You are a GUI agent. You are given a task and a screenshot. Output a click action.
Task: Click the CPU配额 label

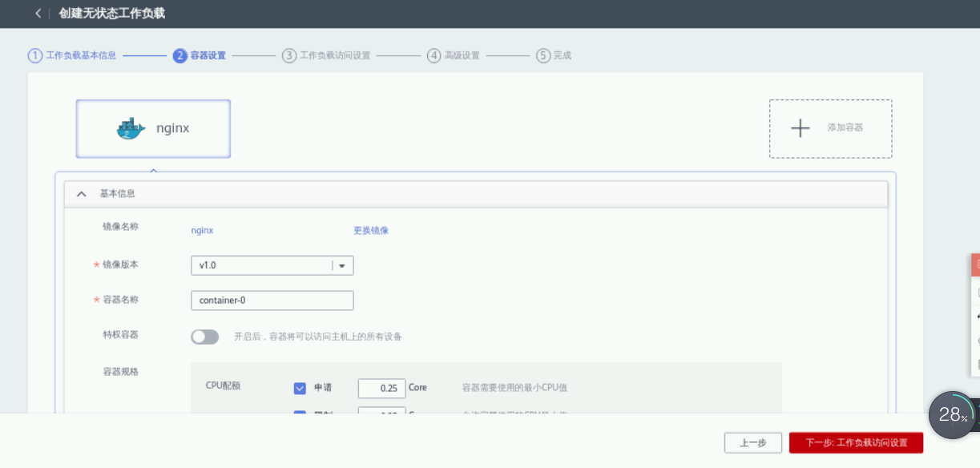click(223, 385)
